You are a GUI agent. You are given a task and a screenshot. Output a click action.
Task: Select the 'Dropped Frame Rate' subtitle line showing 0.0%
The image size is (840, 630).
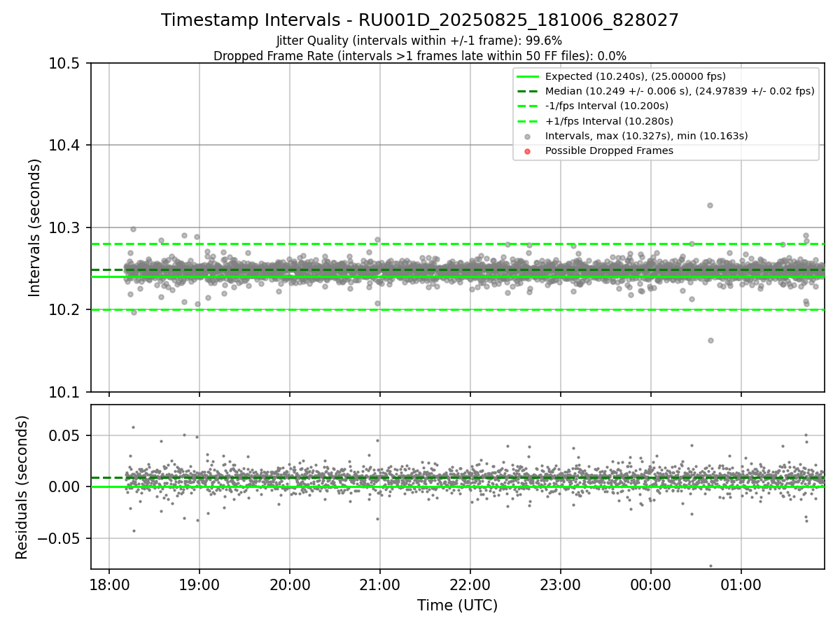point(420,56)
